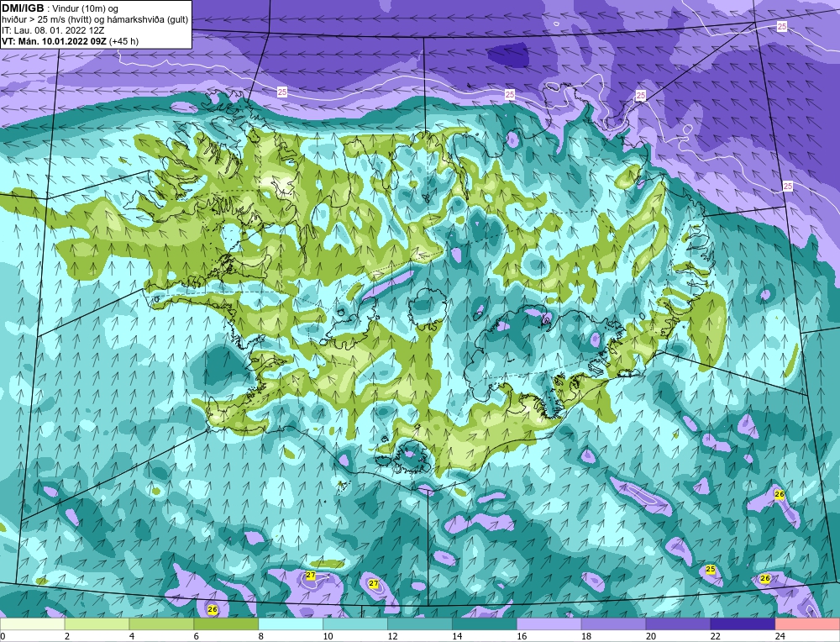Screen dimensions: 840x642
Task: Click the legend scale number 20
Action: (651, 636)
